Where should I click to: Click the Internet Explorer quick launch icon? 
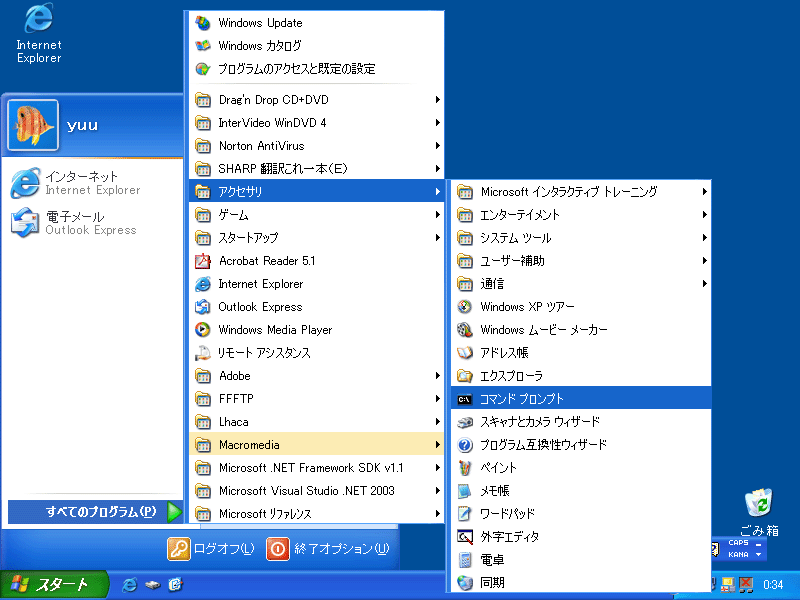(x=129, y=584)
